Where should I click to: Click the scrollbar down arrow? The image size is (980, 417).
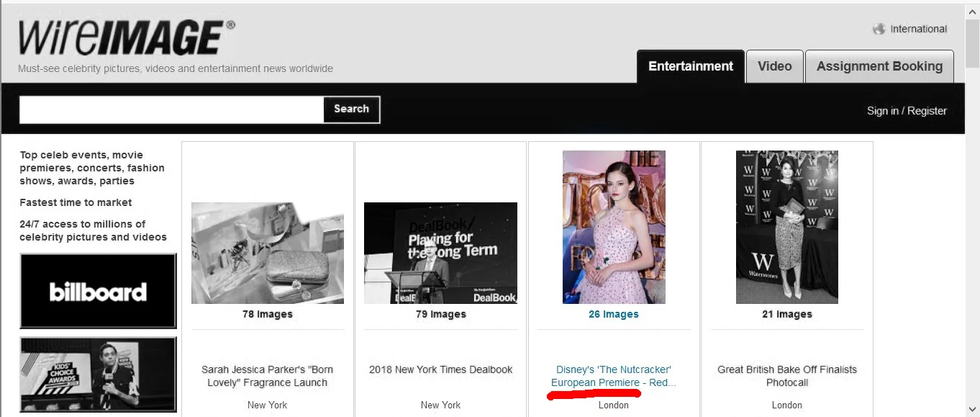tap(972, 410)
